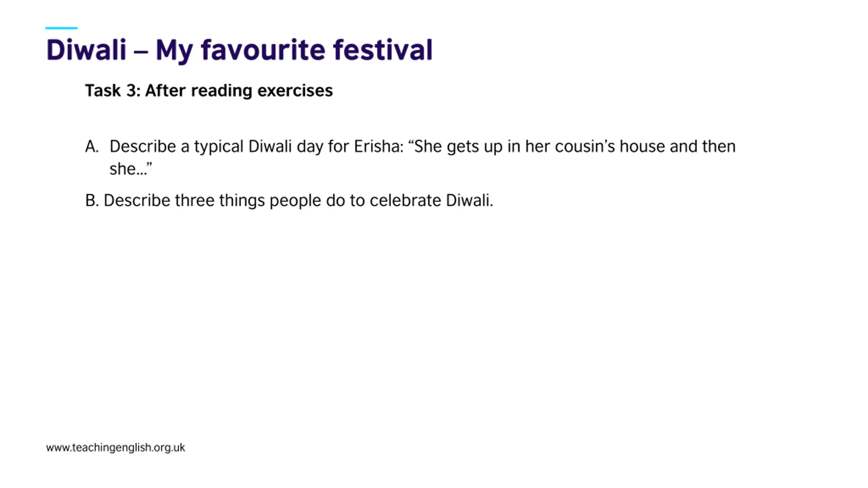Click the word "festival" in the title
Screen dimensions: 868x488
click(382, 50)
